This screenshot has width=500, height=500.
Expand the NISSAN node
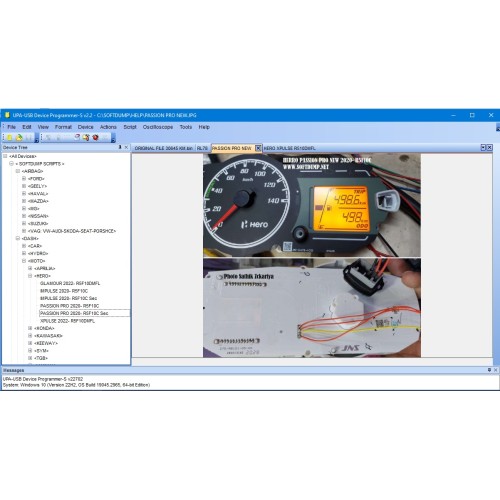coord(24,216)
